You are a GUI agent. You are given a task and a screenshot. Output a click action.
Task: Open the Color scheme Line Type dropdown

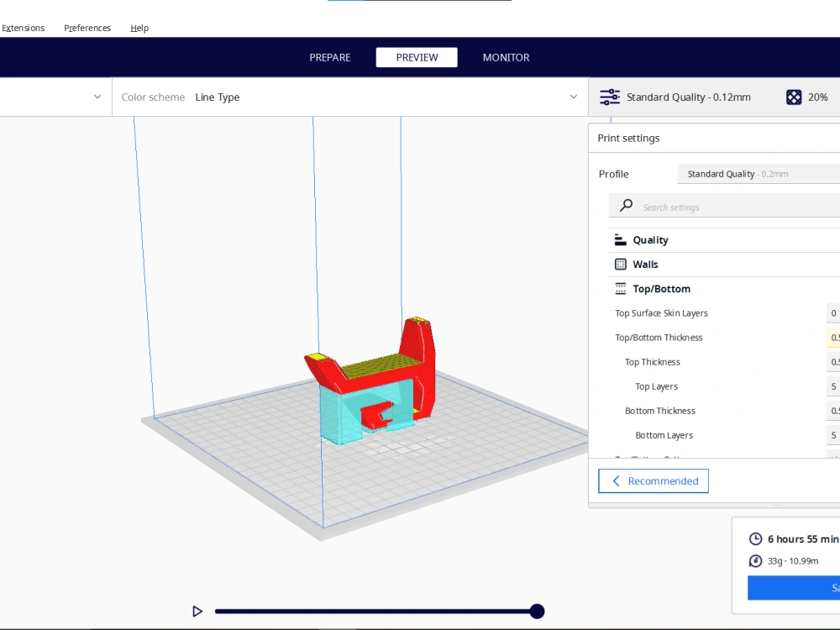click(349, 97)
